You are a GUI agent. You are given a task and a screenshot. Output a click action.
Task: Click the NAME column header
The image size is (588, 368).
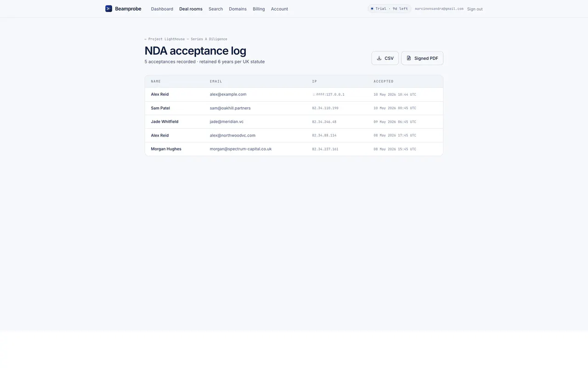pyautogui.click(x=156, y=81)
